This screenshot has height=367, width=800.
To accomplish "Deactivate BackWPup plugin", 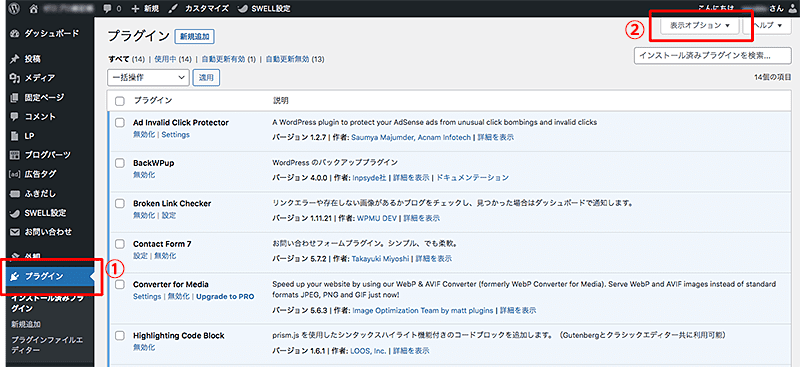I will coord(144,175).
